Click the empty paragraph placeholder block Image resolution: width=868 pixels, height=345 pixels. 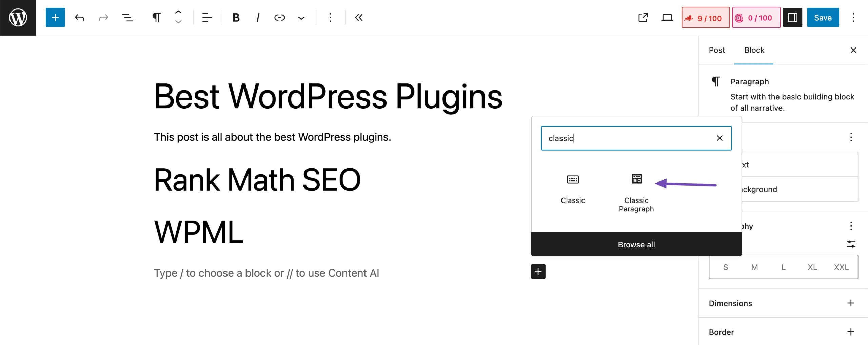tap(267, 273)
